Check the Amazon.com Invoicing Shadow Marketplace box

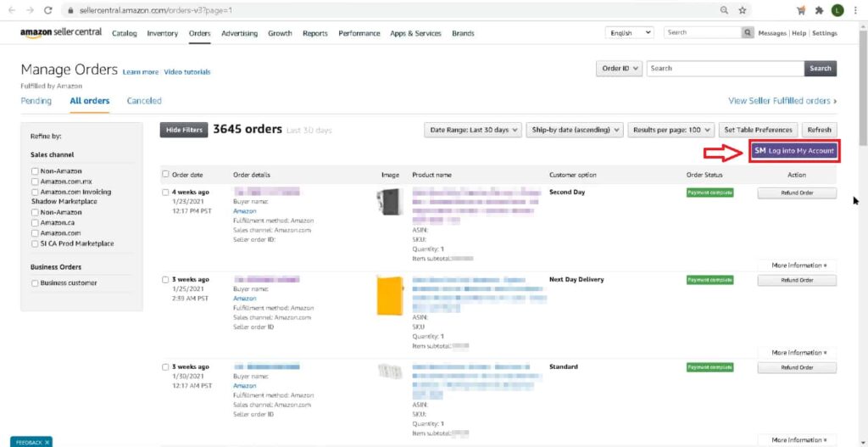pos(36,193)
